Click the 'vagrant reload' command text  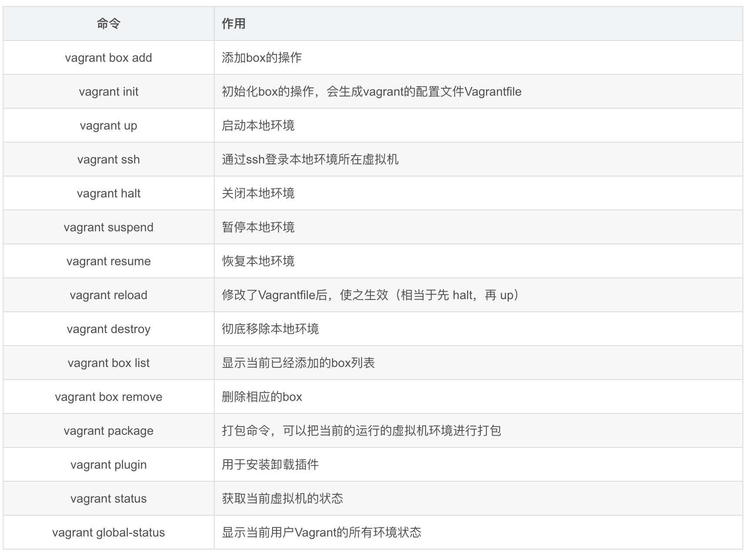(108, 295)
